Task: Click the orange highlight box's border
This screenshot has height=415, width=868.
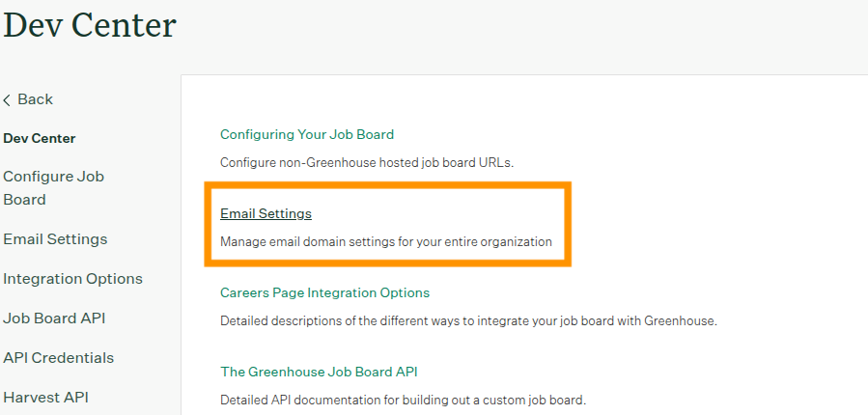Action: point(386,184)
